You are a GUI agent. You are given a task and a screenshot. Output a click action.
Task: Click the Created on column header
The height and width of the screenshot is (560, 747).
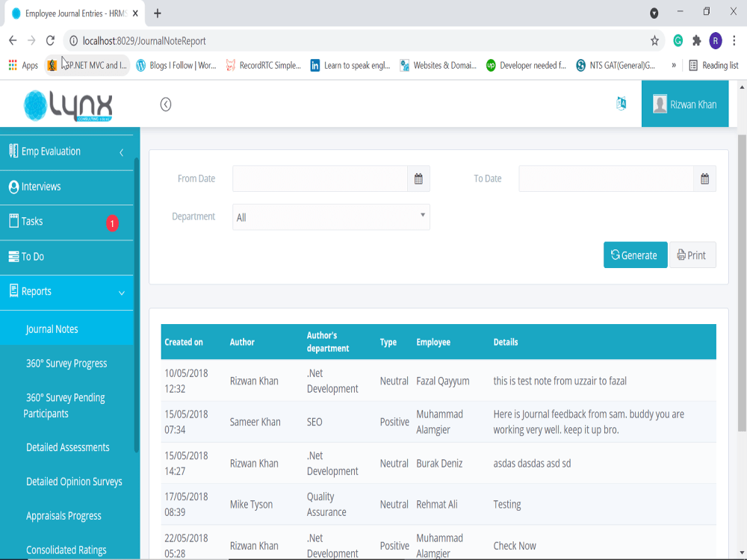(x=184, y=342)
